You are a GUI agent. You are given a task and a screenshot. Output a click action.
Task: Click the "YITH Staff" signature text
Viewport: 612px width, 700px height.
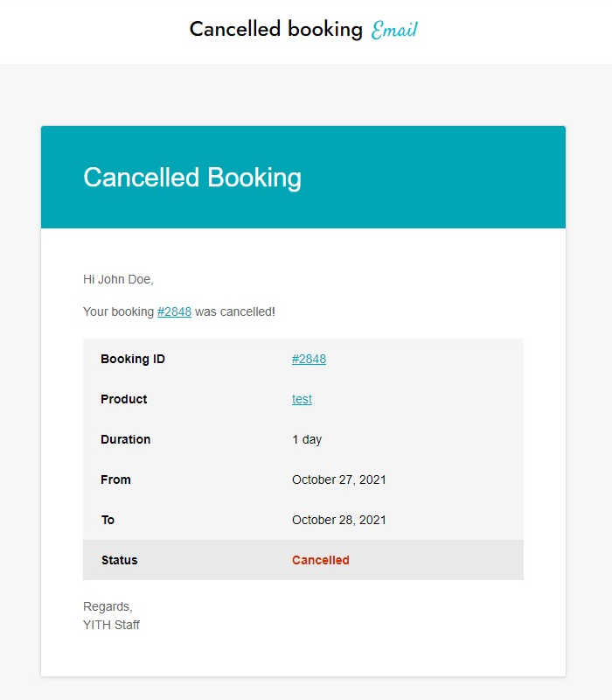coord(111,625)
